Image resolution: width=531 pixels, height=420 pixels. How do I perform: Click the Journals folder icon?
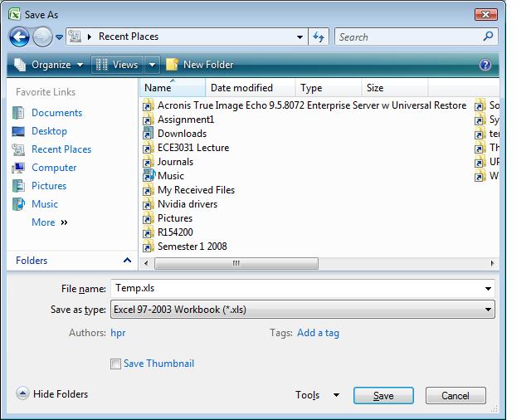[x=148, y=162]
